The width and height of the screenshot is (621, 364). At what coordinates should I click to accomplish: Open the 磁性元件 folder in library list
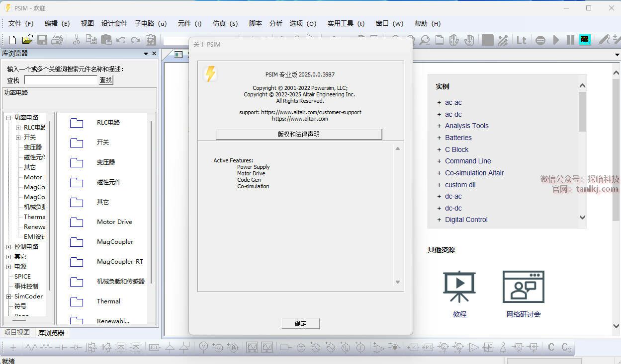(95, 182)
